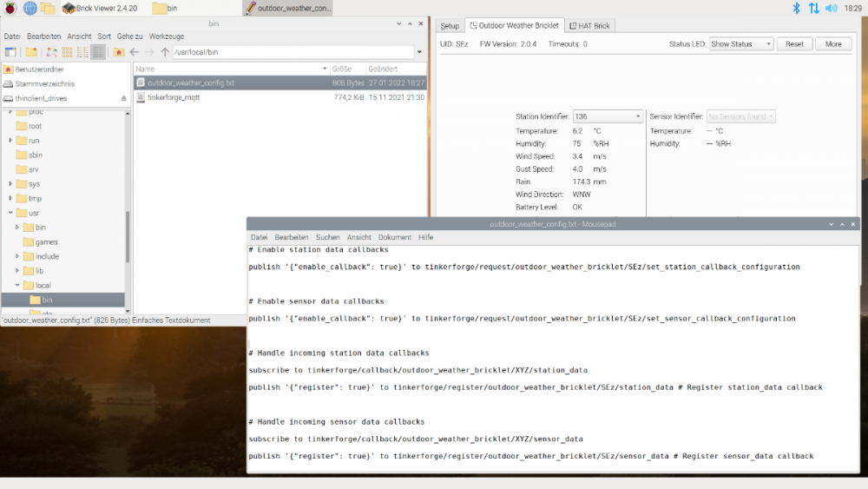Click the back arrow in file manager

click(x=135, y=52)
